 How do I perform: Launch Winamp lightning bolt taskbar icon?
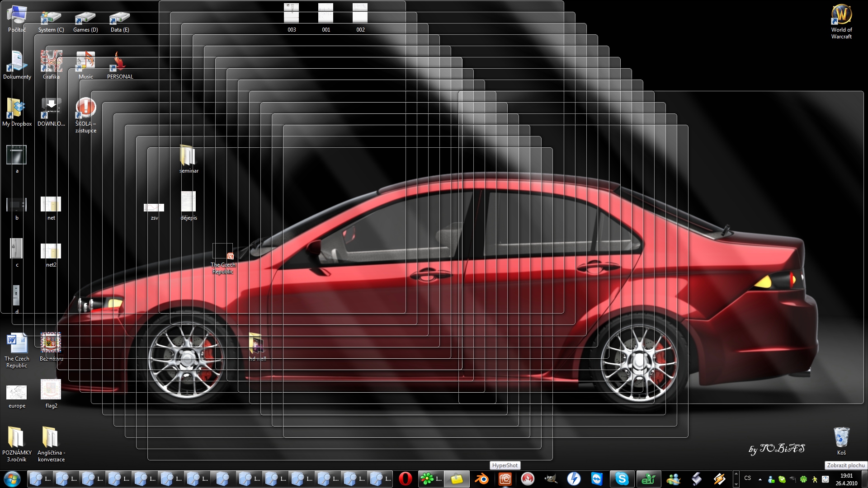click(719, 479)
